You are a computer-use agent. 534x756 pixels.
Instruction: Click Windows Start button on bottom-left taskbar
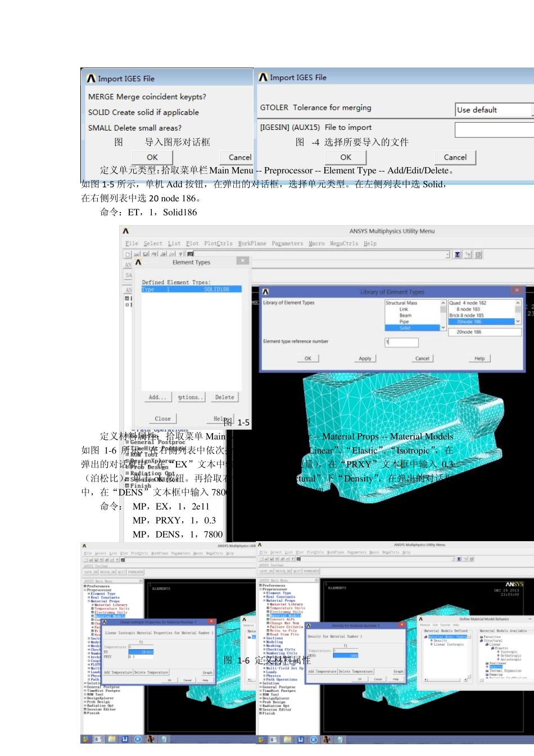(86, 739)
